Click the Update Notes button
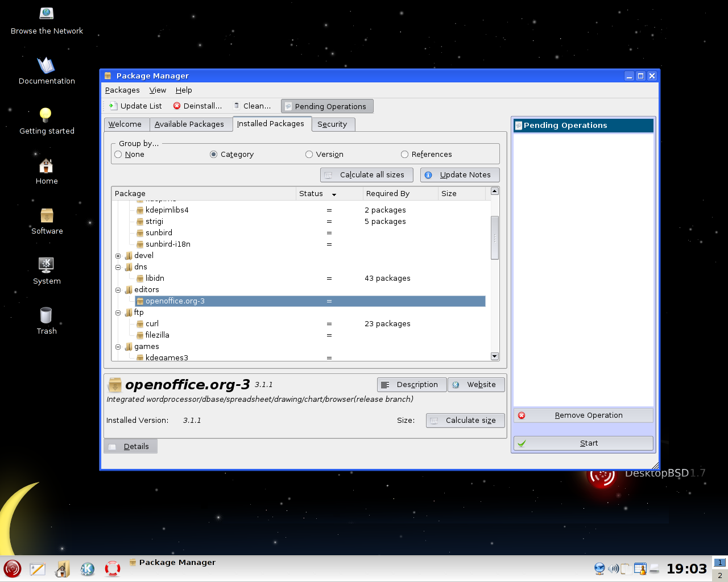This screenshot has width=728, height=582. tap(460, 175)
